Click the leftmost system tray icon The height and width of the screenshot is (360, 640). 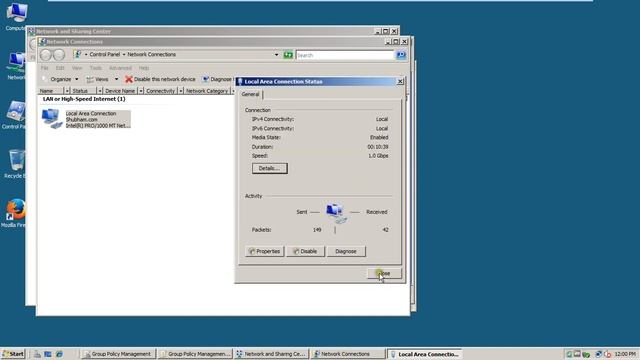click(569, 354)
